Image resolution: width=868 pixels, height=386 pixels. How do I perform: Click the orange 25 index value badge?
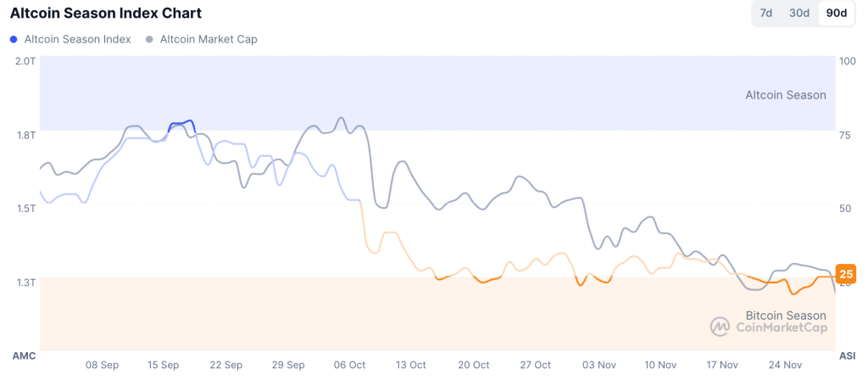point(845,273)
